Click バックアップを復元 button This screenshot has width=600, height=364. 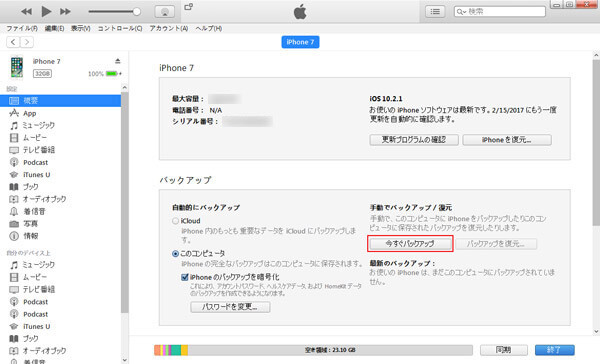click(496, 244)
